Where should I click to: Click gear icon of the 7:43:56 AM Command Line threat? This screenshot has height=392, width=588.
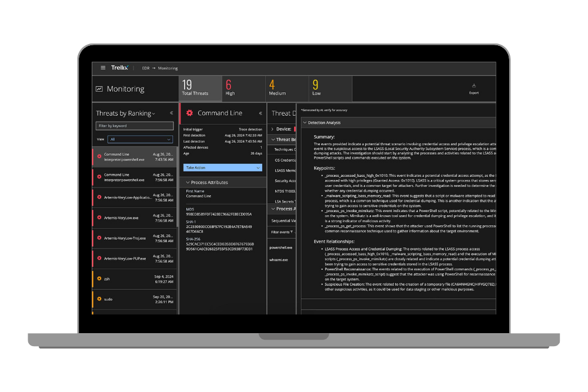click(99, 157)
